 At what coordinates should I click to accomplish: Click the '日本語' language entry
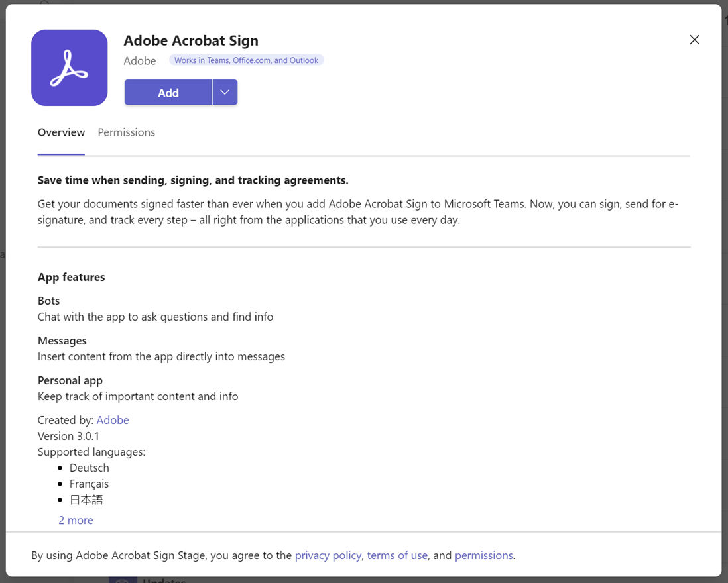coord(86,500)
